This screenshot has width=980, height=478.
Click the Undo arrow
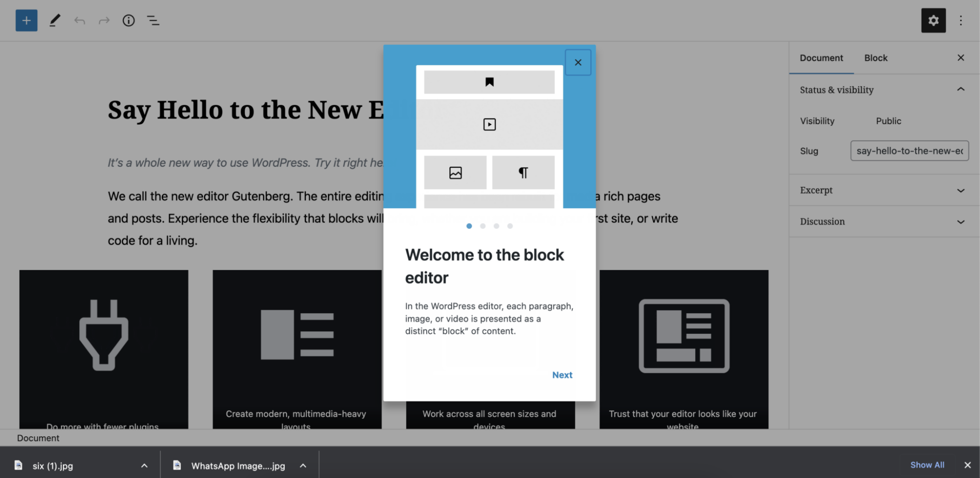(x=79, y=21)
